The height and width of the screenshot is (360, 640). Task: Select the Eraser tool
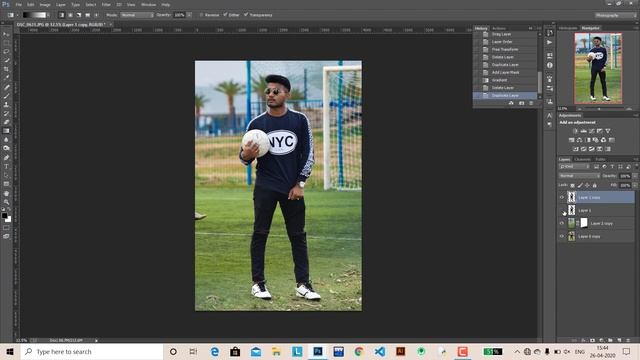[x=6, y=122]
